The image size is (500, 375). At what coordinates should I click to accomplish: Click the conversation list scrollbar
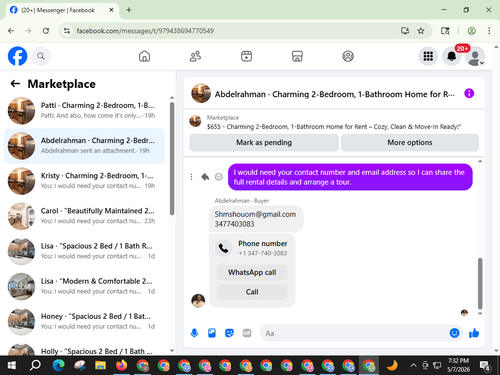coord(172,158)
